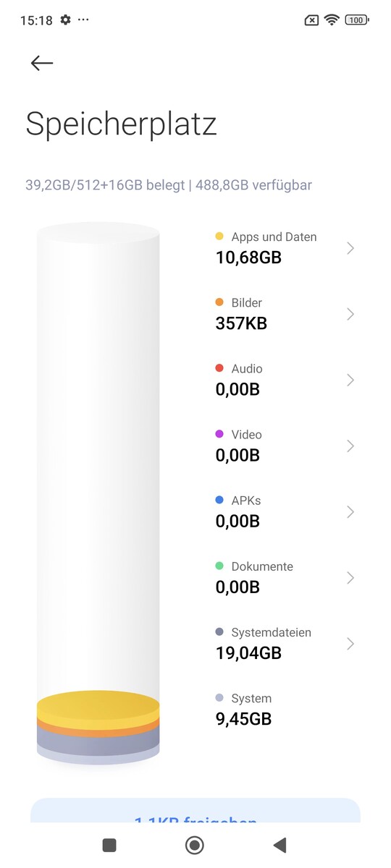Tap the circular home navigation button
The height and width of the screenshot is (868, 391).
click(x=195, y=845)
